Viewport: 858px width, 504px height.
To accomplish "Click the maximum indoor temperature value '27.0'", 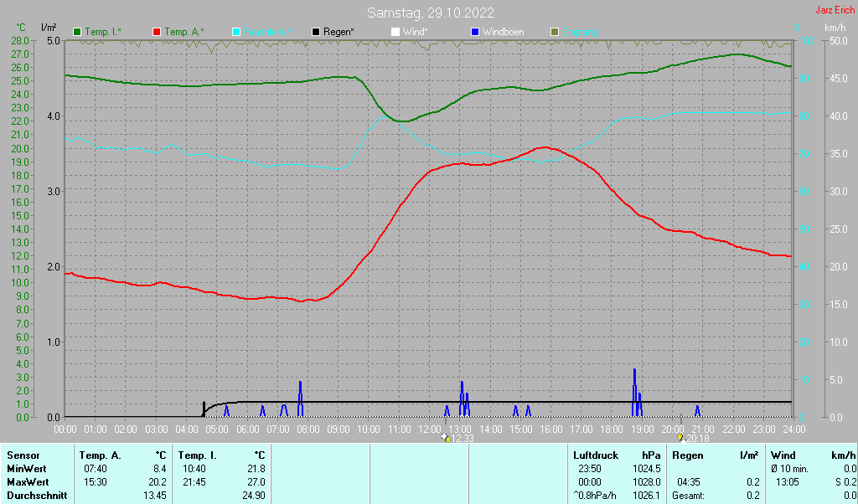I will coord(256,483).
